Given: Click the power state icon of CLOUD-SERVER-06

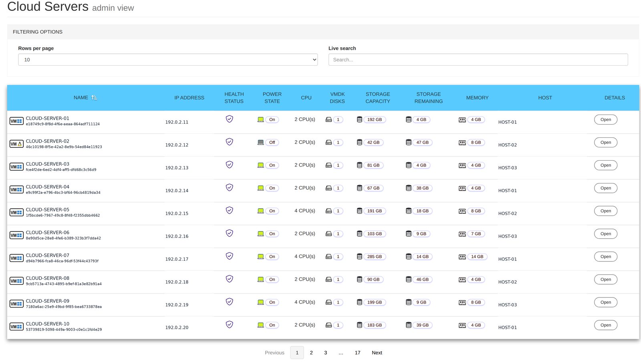Looking at the screenshot, I should 260,234.
